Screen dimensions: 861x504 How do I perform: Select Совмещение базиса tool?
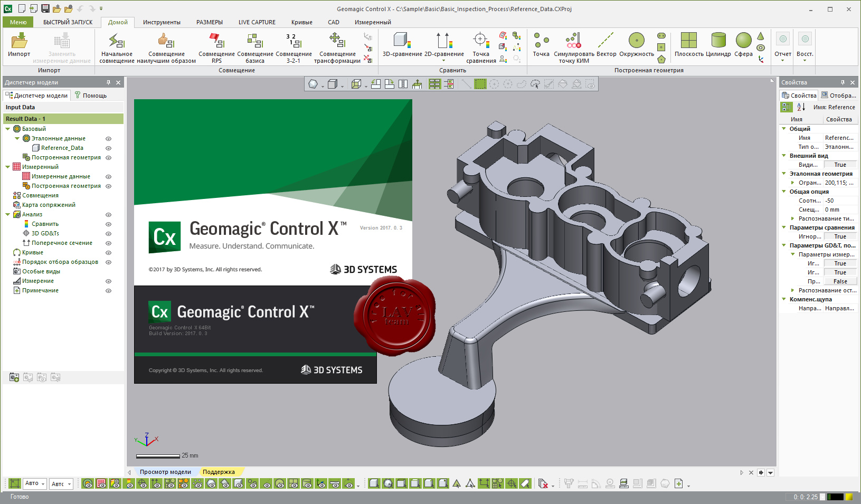point(255,47)
